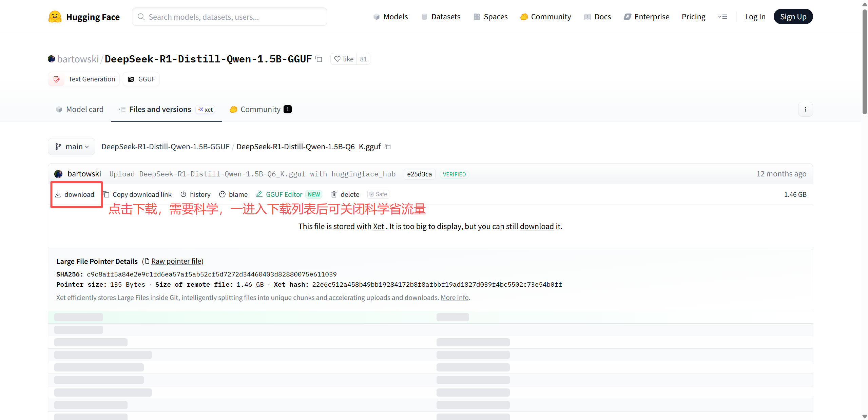Expand the navigation more-options menu
Image resolution: width=868 pixels, height=420 pixels.
[722, 17]
